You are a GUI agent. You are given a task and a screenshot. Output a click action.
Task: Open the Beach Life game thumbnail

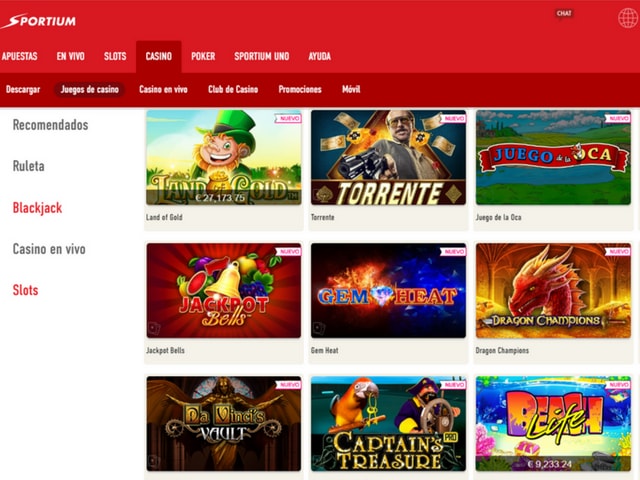coord(553,424)
